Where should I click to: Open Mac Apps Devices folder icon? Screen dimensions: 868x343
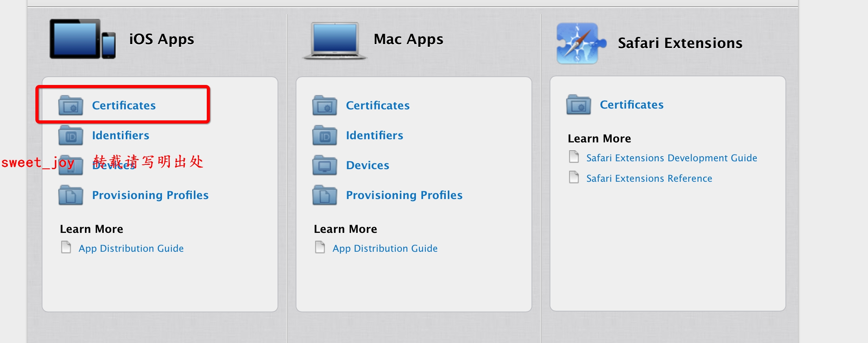pyautogui.click(x=325, y=165)
